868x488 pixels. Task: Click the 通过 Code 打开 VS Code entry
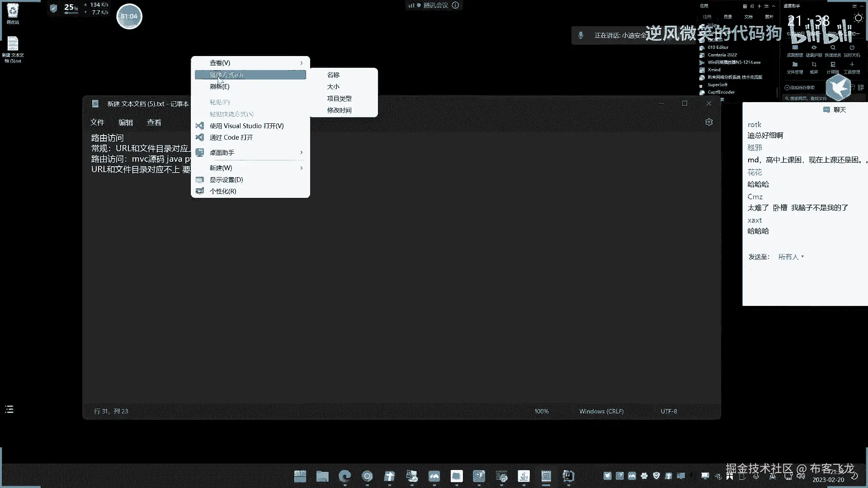tap(231, 137)
